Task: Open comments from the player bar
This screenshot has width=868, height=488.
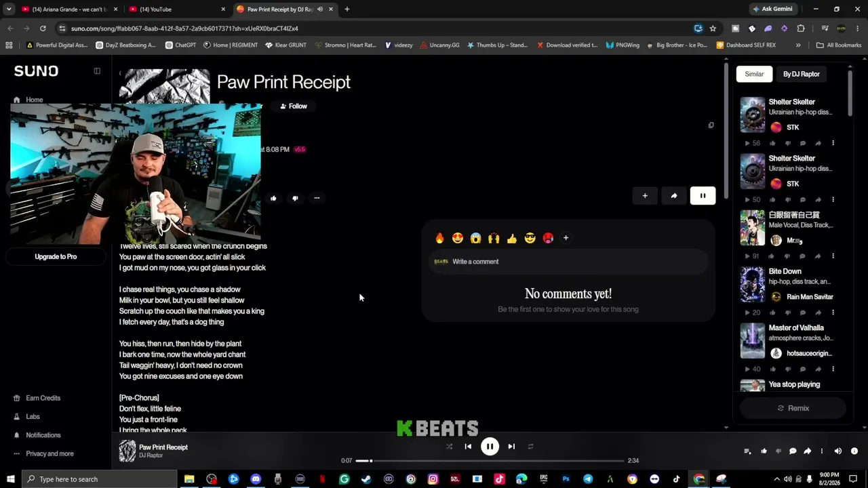Action: 793,451
